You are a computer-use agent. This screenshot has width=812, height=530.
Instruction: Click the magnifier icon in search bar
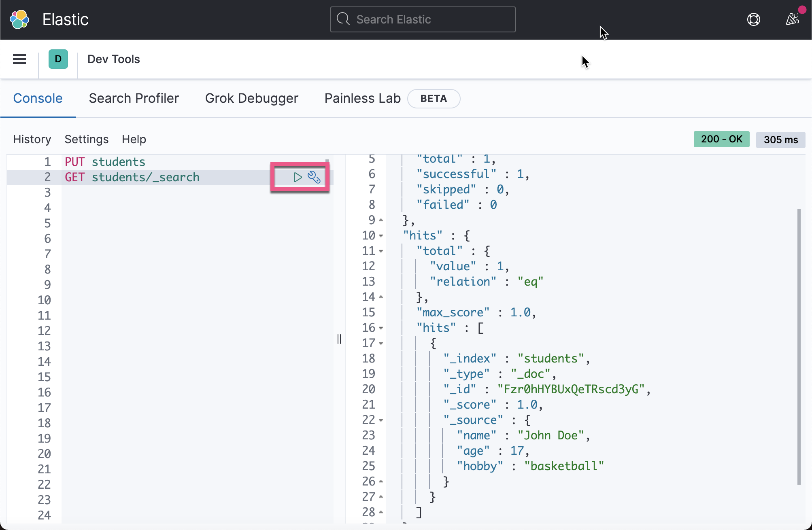point(343,19)
